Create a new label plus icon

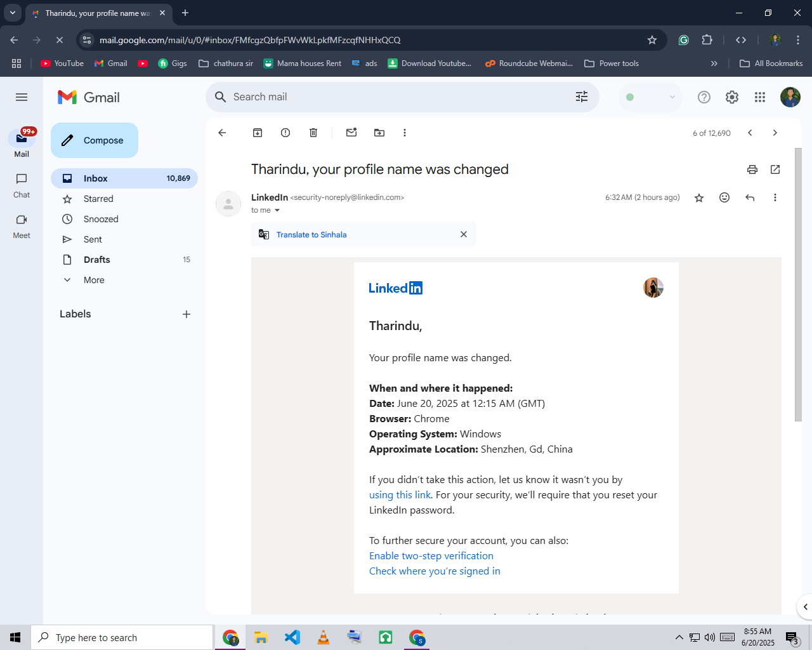[x=187, y=314]
